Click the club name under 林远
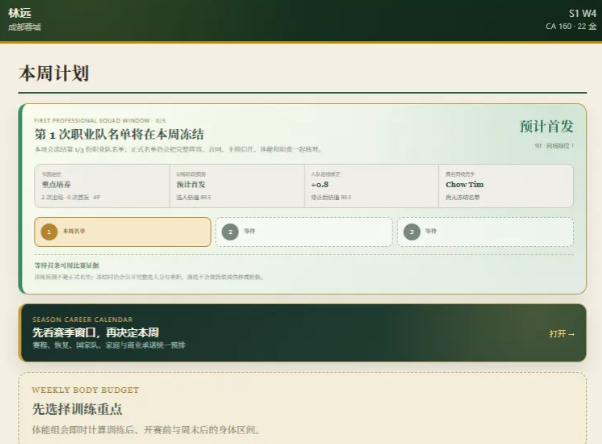This screenshot has width=602, height=444. (x=25, y=27)
